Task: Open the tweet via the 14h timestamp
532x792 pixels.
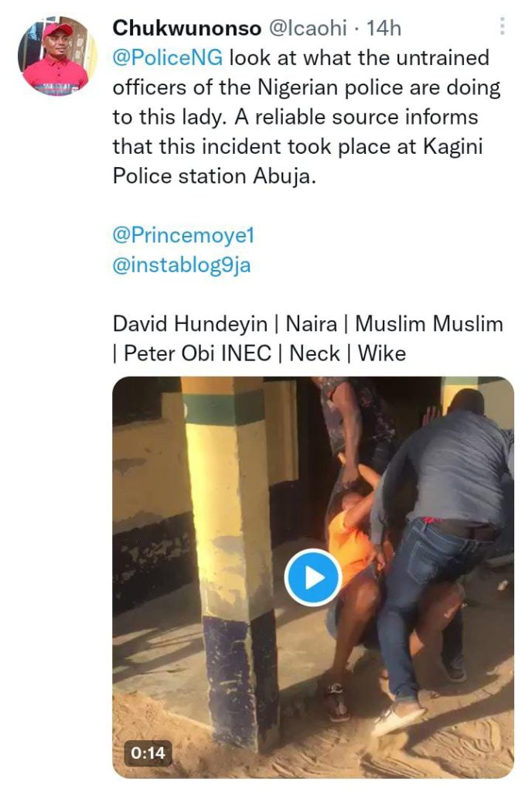Action: click(384, 28)
